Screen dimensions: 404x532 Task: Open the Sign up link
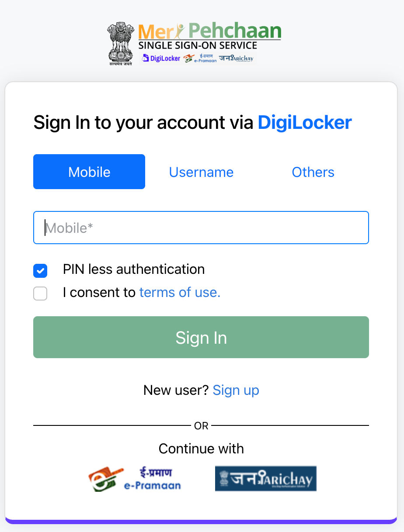click(236, 390)
